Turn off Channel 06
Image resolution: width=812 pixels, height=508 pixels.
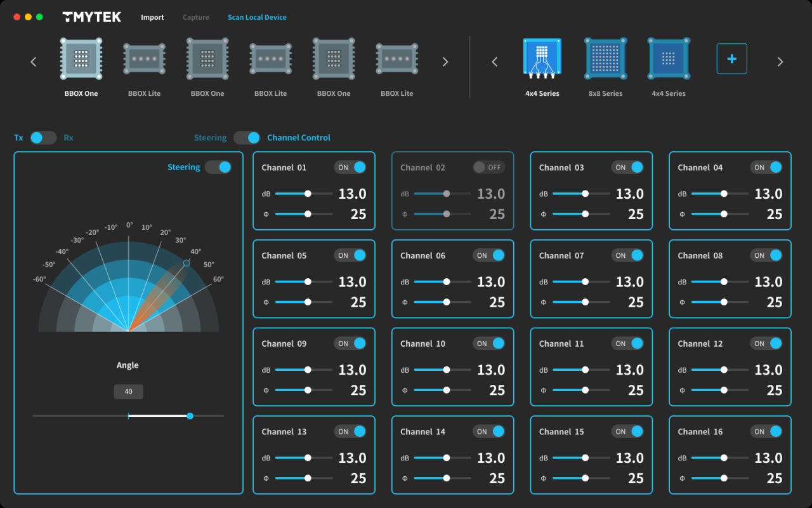[489, 255]
